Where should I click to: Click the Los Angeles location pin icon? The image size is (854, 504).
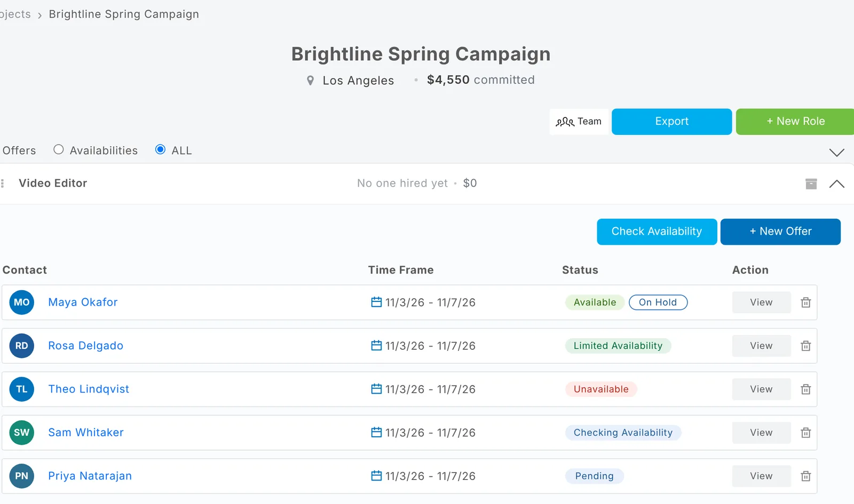(x=310, y=81)
